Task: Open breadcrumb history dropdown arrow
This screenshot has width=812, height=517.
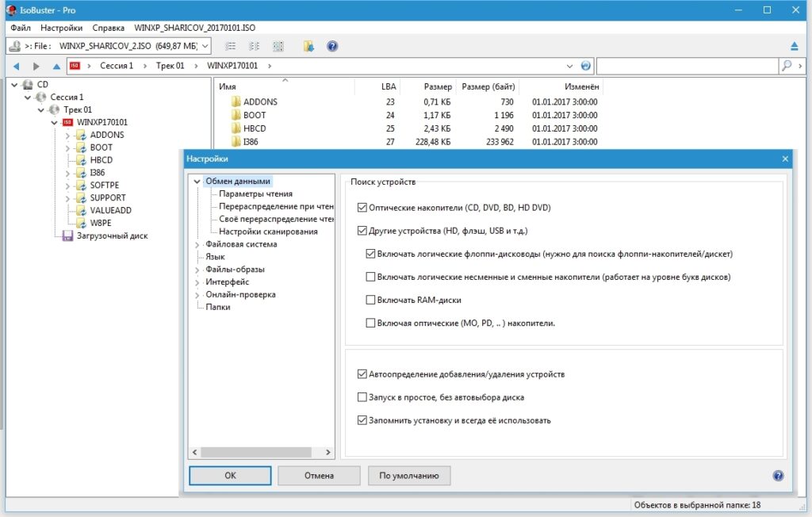Action: (569, 67)
